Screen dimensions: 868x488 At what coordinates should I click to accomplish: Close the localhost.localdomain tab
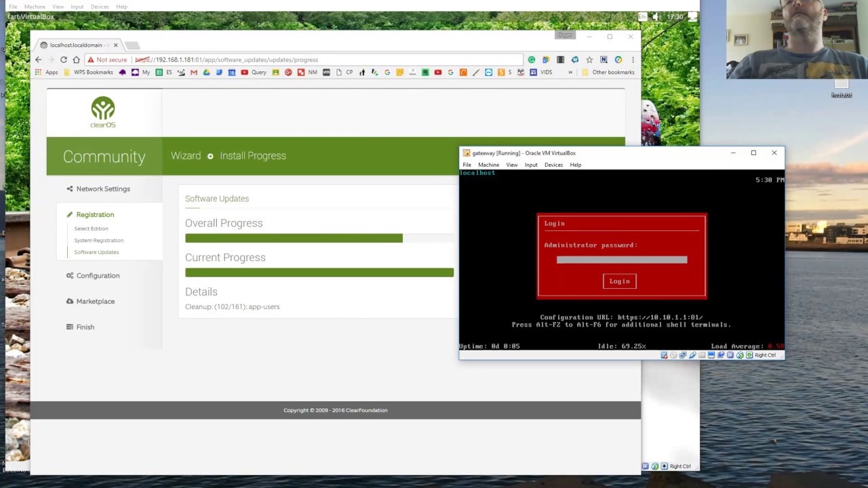click(x=115, y=45)
